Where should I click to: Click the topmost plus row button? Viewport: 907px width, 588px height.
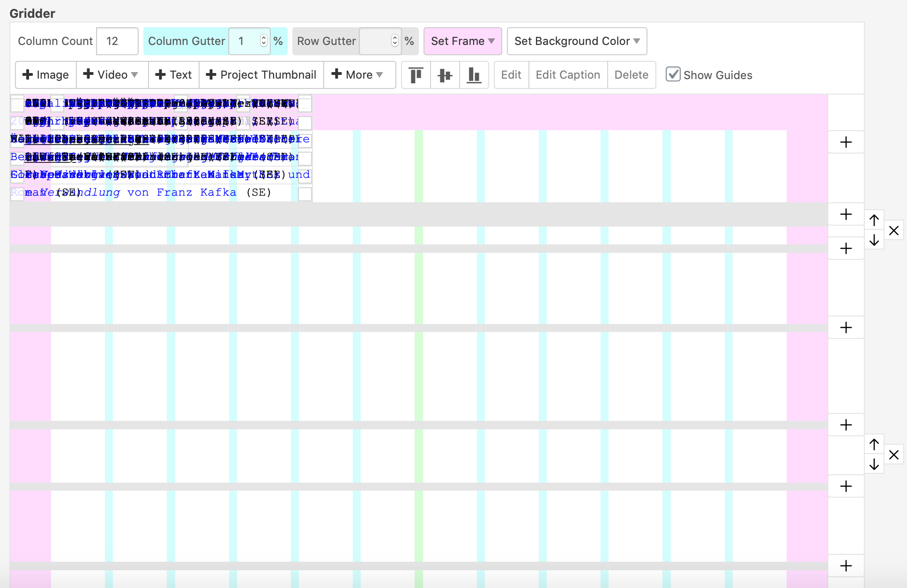(x=846, y=142)
